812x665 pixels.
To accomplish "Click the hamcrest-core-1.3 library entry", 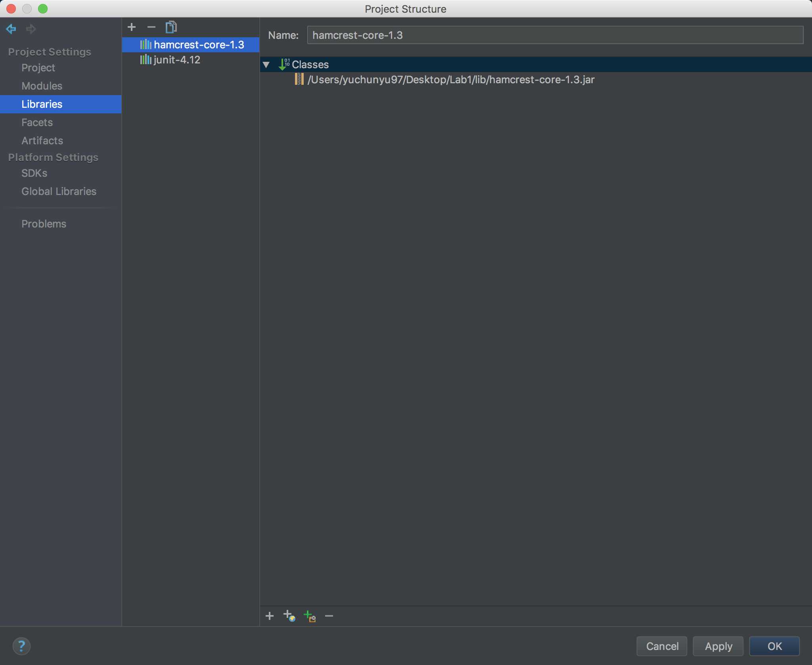I will 191,44.
